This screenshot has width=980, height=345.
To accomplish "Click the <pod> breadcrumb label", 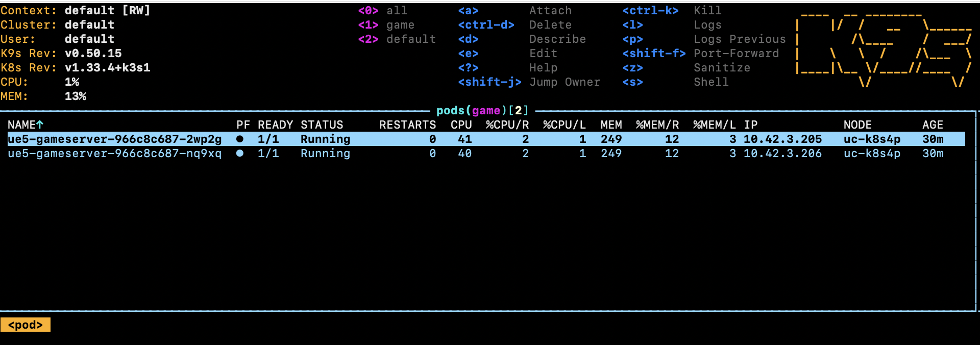I will tap(26, 325).
